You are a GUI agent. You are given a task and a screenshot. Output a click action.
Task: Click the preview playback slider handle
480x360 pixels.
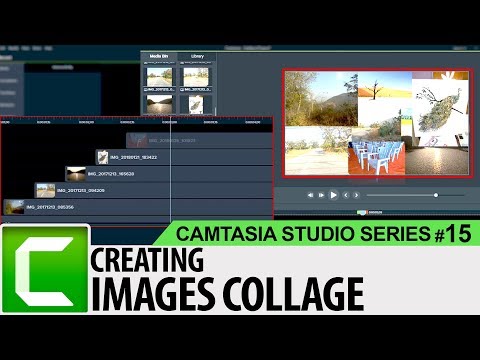tap(436, 195)
